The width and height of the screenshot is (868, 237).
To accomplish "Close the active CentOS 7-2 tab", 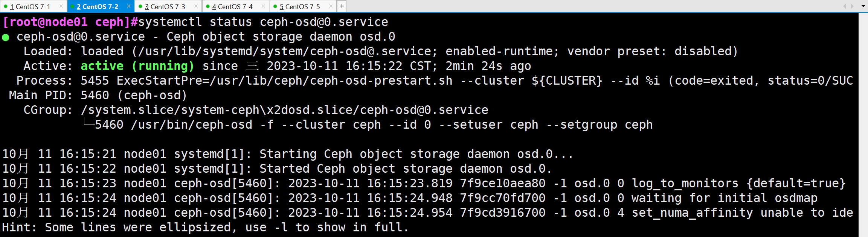I will (x=128, y=6).
